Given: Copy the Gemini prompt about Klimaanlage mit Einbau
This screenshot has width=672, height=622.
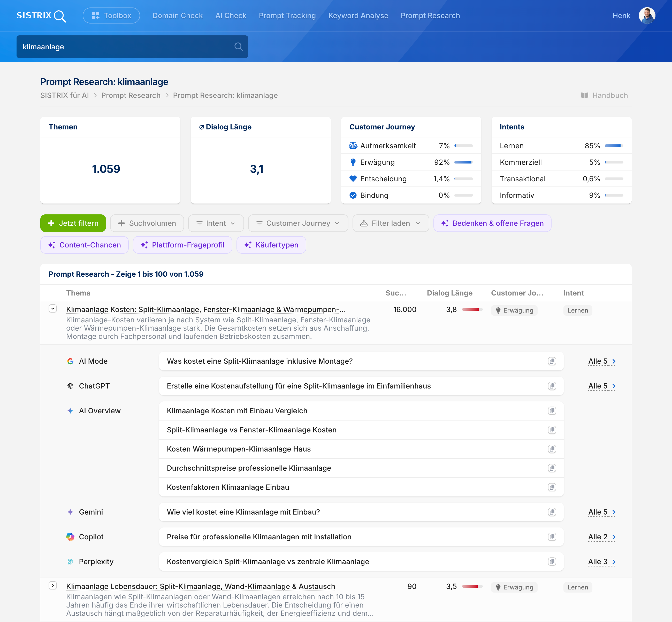Looking at the screenshot, I should [552, 512].
